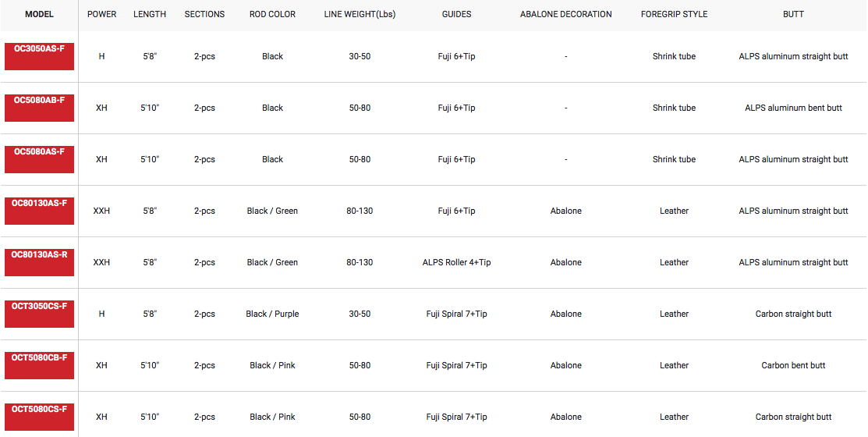
Task: Select the OCT5080CS-F model button
Action: 39,417
